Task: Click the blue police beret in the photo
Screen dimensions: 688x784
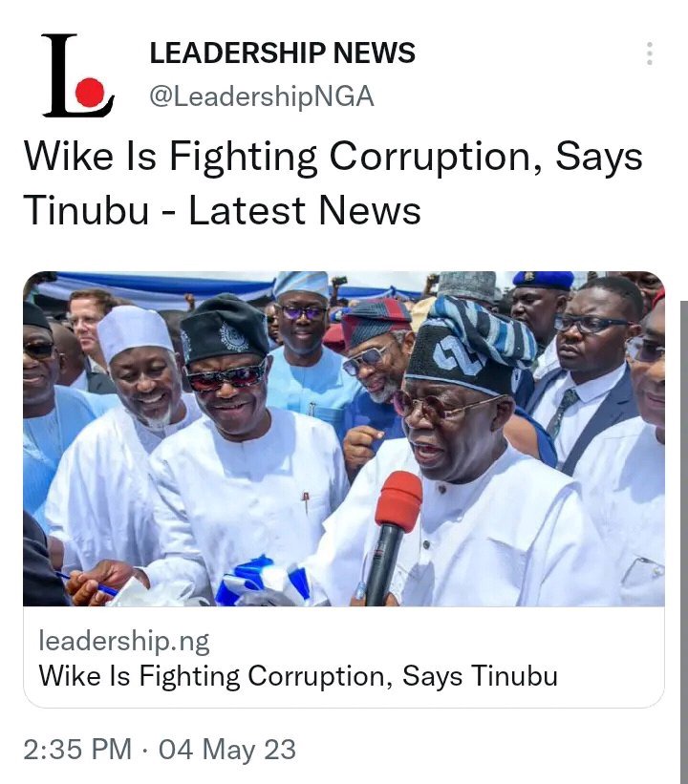Action: click(x=543, y=280)
